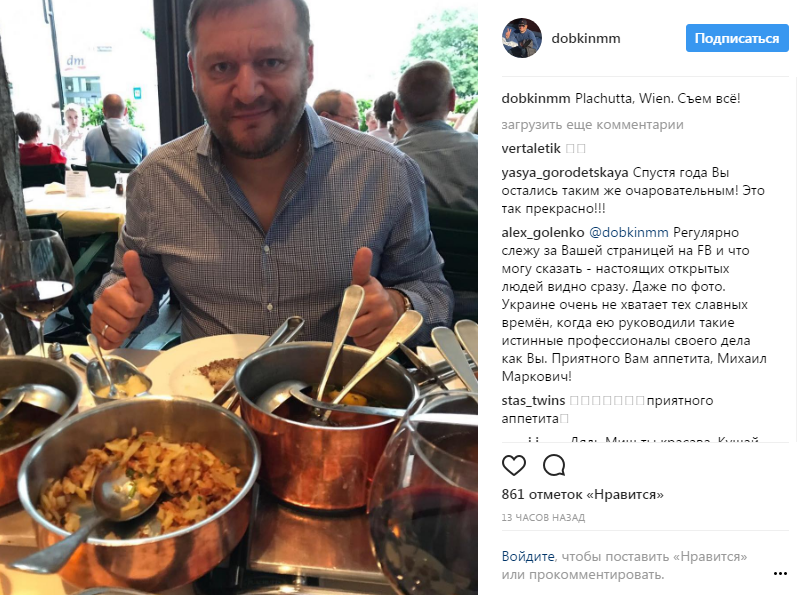The height and width of the screenshot is (595, 797).
Task: Open dobkinmm username in post header
Action: click(586, 39)
